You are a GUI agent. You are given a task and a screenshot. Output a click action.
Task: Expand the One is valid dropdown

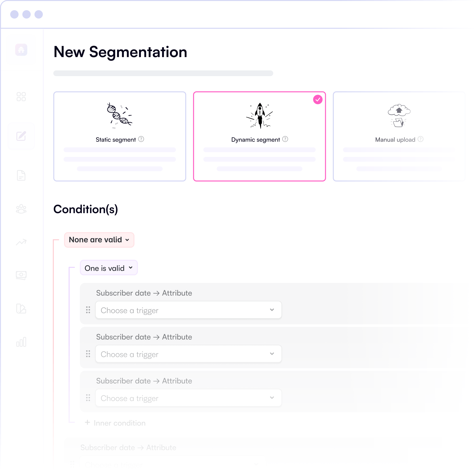pyautogui.click(x=109, y=268)
